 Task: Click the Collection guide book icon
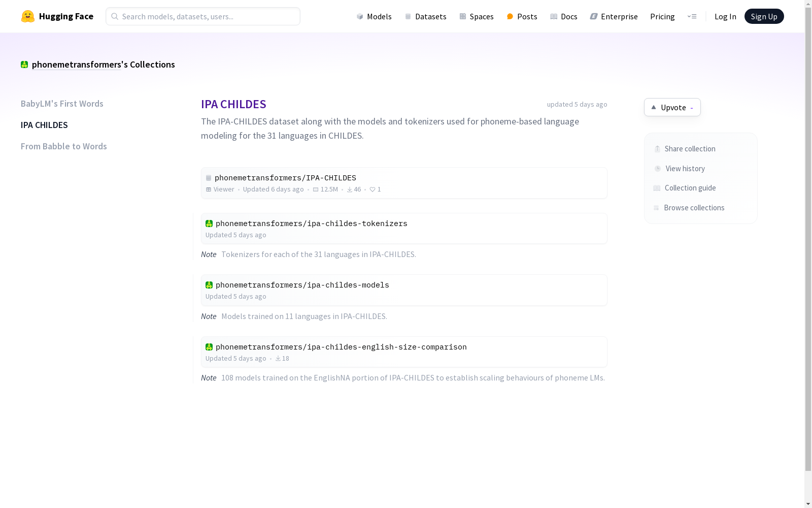click(657, 188)
